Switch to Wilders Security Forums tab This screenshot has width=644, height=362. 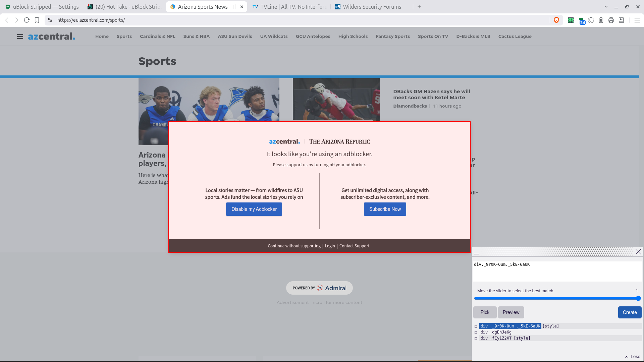pyautogui.click(x=372, y=7)
